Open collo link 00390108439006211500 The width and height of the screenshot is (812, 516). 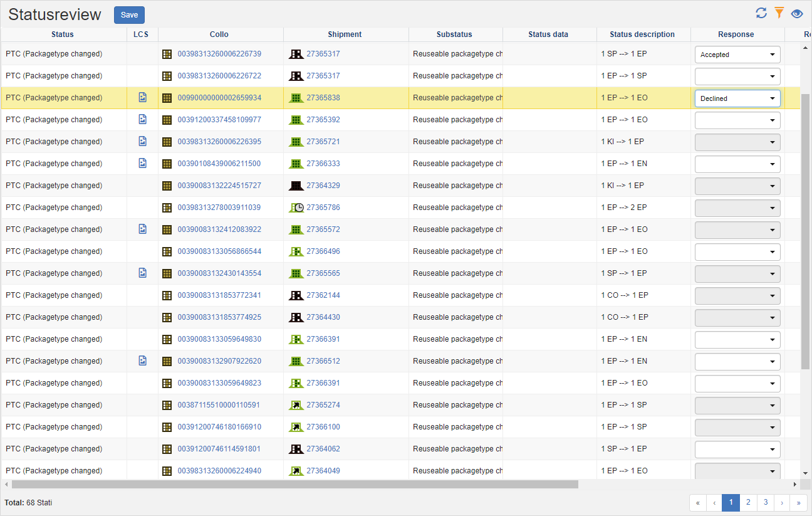(x=219, y=164)
